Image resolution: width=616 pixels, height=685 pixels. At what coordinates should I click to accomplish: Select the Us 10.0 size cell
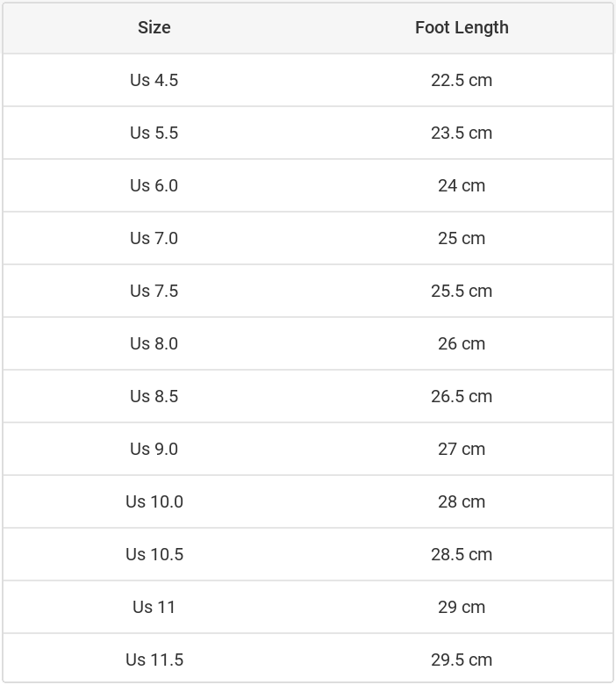tap(154, 501)
